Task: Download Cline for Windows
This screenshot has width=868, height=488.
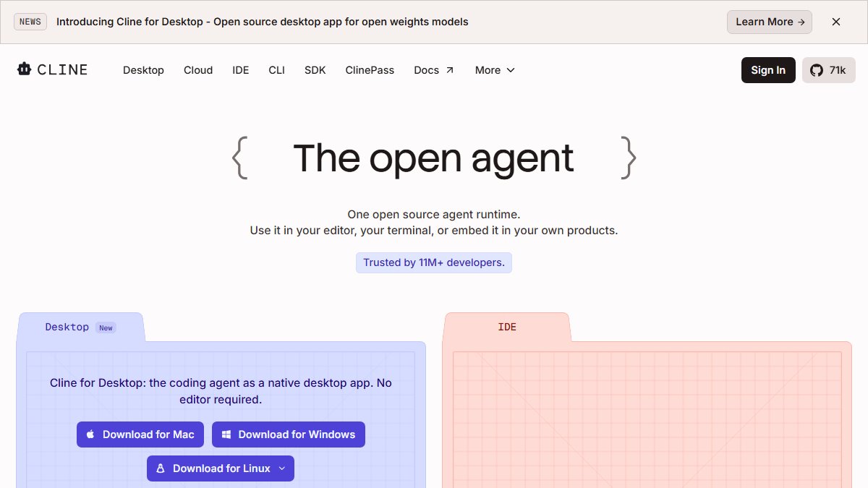Action: (x=289, y=435)
